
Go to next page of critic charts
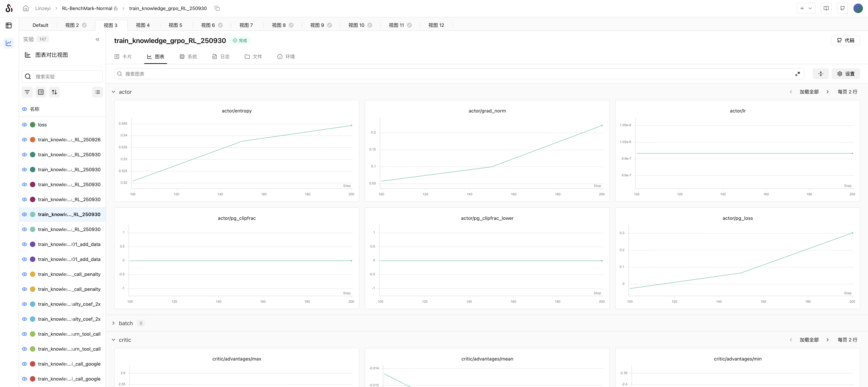point(827,340)
